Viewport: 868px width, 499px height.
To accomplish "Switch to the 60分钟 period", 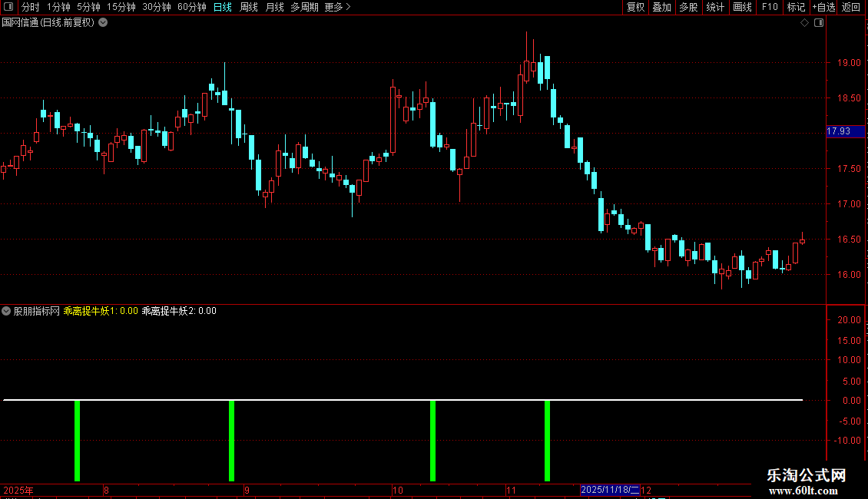I will [192, 7].
